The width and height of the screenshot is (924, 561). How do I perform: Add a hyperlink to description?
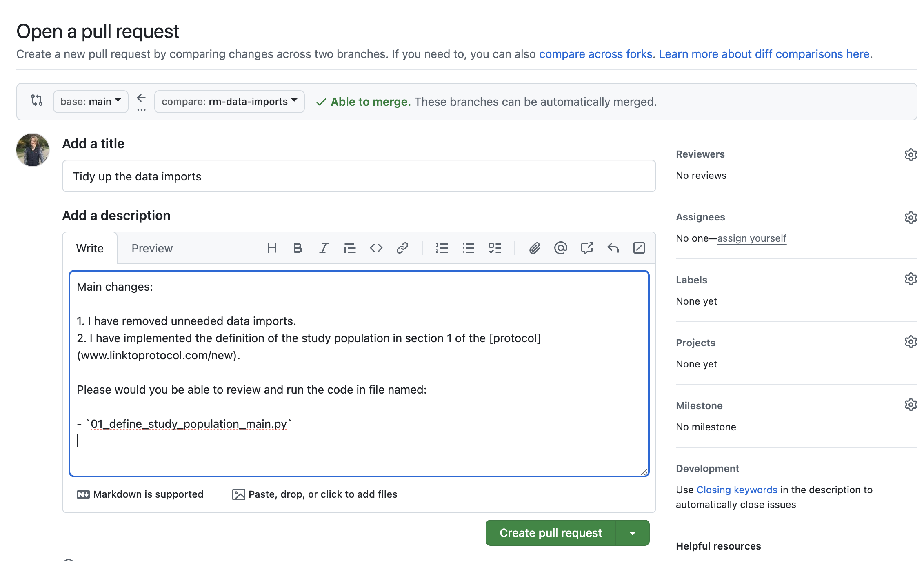[x=402, y=248]
